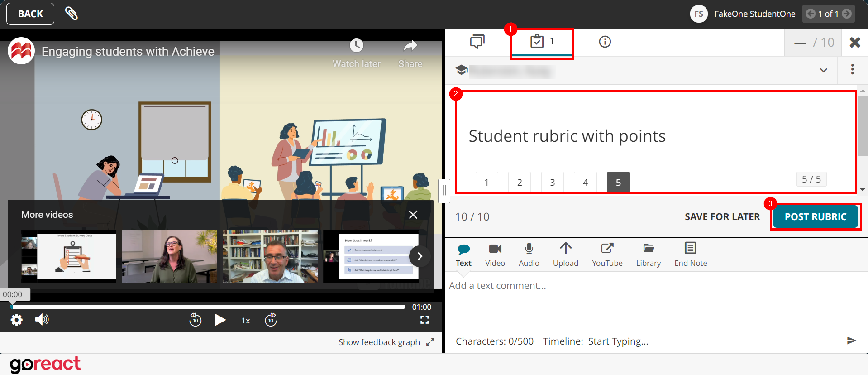This screenshot has width=868, height=375.
Task: Open video player settings gear
Action: 17,320
